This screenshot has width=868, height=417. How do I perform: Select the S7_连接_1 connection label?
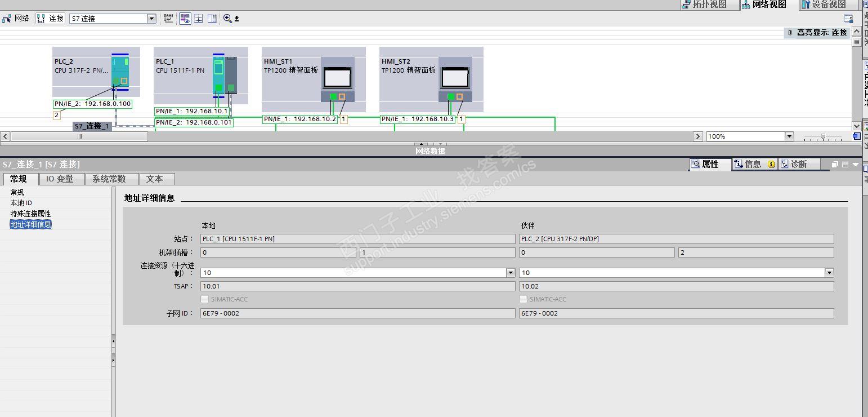92,126
